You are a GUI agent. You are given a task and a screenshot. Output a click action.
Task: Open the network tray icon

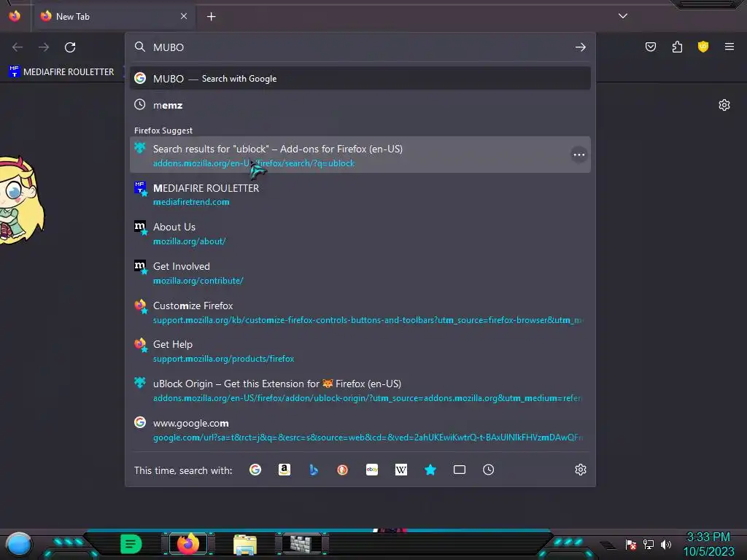coord(649,544)
